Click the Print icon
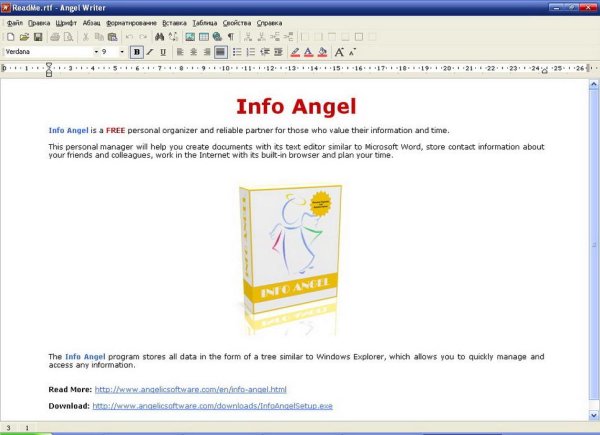The image size is (600, 435). point(55,37)
